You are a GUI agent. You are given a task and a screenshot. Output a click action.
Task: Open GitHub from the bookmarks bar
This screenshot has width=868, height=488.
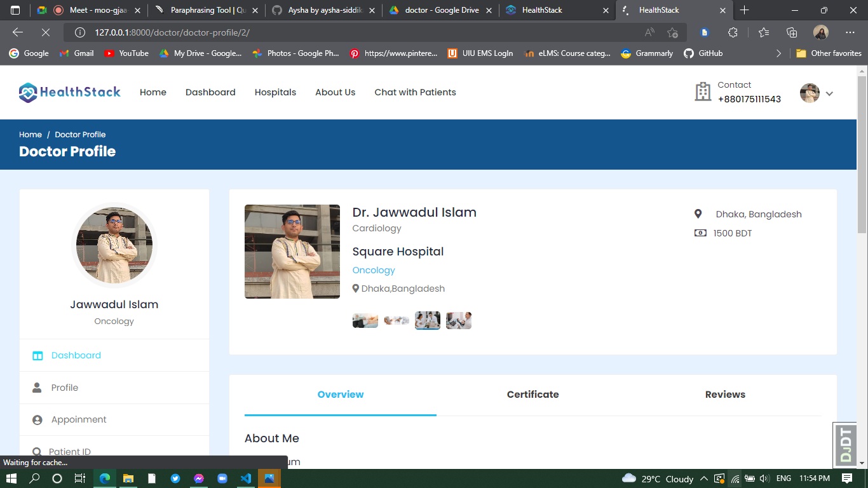(703, 53)
